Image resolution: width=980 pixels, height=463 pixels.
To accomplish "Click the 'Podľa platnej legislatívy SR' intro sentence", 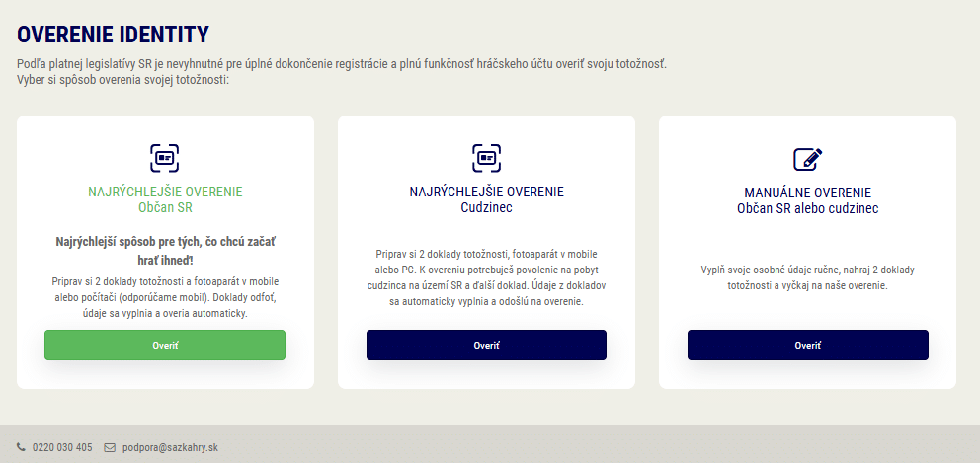I will (342, 64).
